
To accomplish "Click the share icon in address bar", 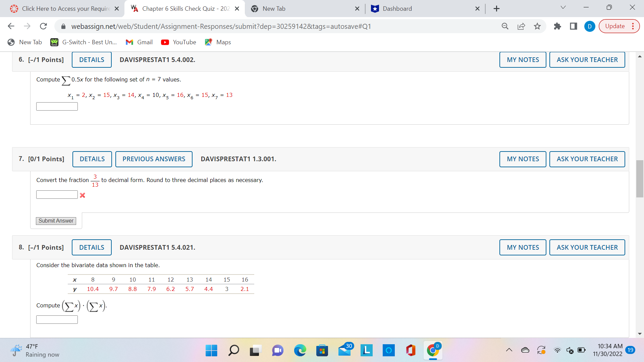I will (521, 26).
